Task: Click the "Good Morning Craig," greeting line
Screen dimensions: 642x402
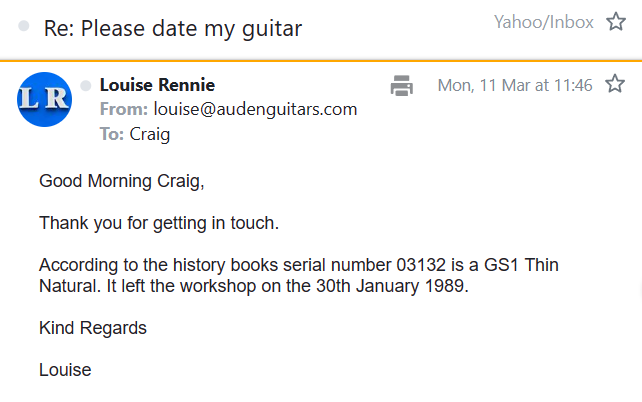Action: (120, 181)
